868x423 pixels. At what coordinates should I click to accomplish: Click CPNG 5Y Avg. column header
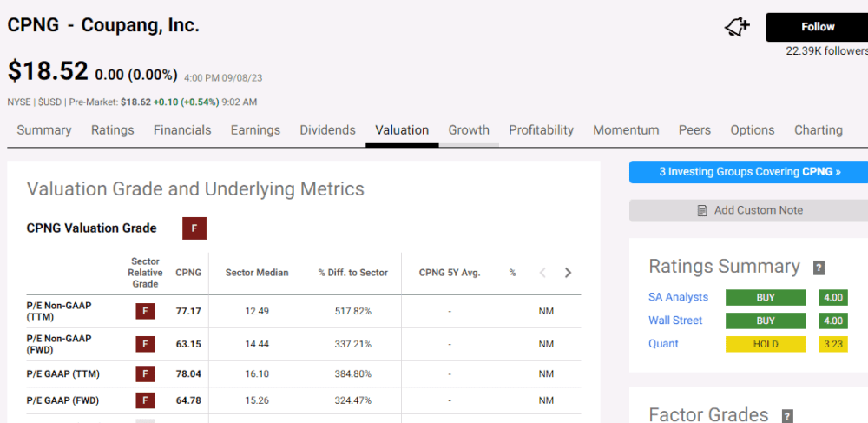(x=450, y=273)
